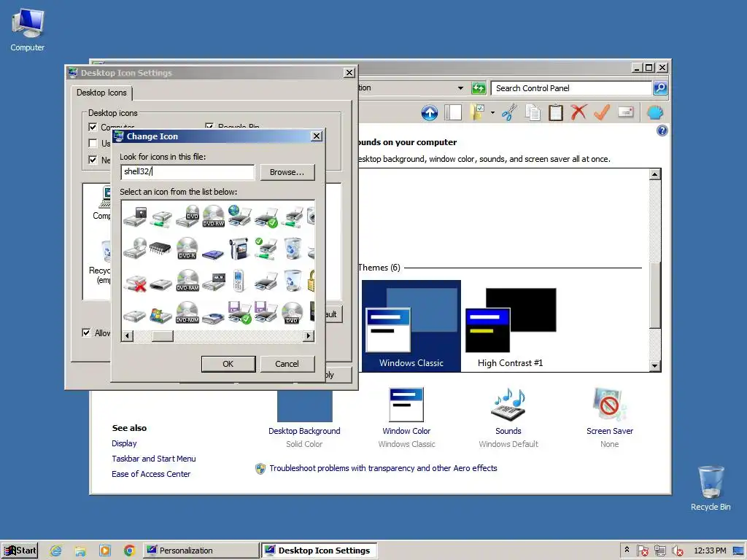Toggle the Allow themes to change icons checkbox

[86, 332]
